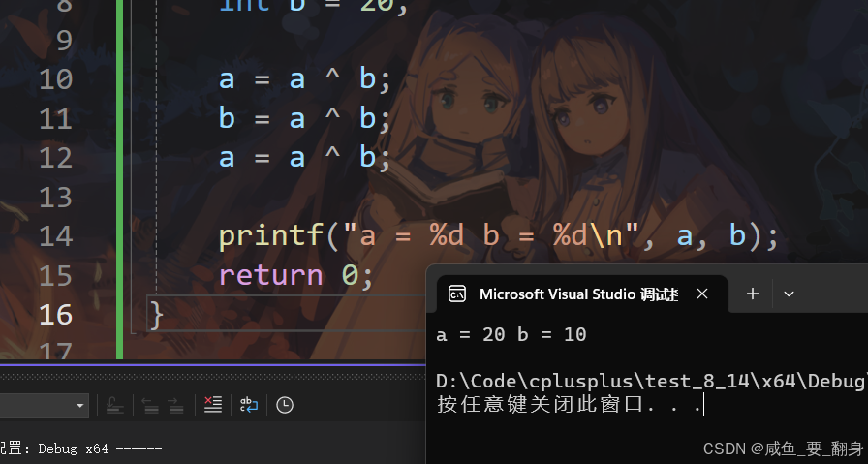The width and height of the screenshot is (868, 464).
Task: Expand the console profile dropdown chevron
Action: tap(789, 294)
